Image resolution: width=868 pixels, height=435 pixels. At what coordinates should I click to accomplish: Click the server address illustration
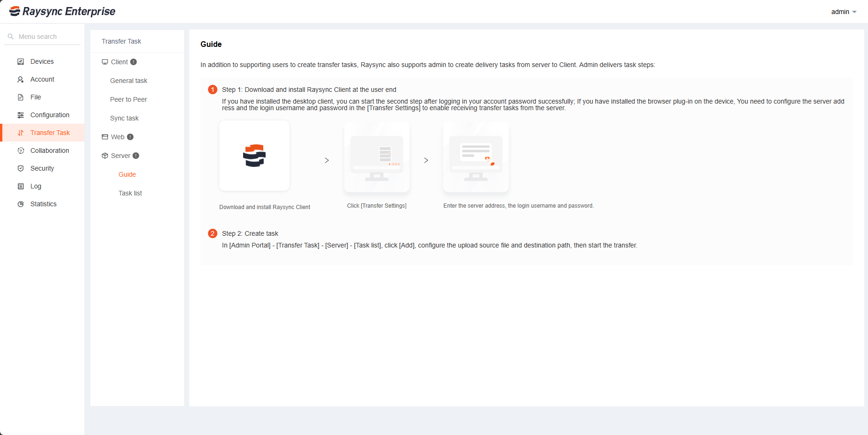[x=475, y=157]
